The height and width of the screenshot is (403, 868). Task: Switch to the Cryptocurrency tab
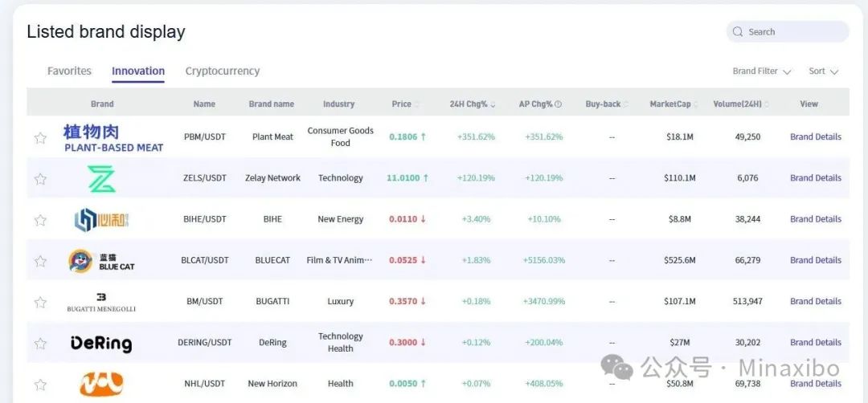[222, 71]
